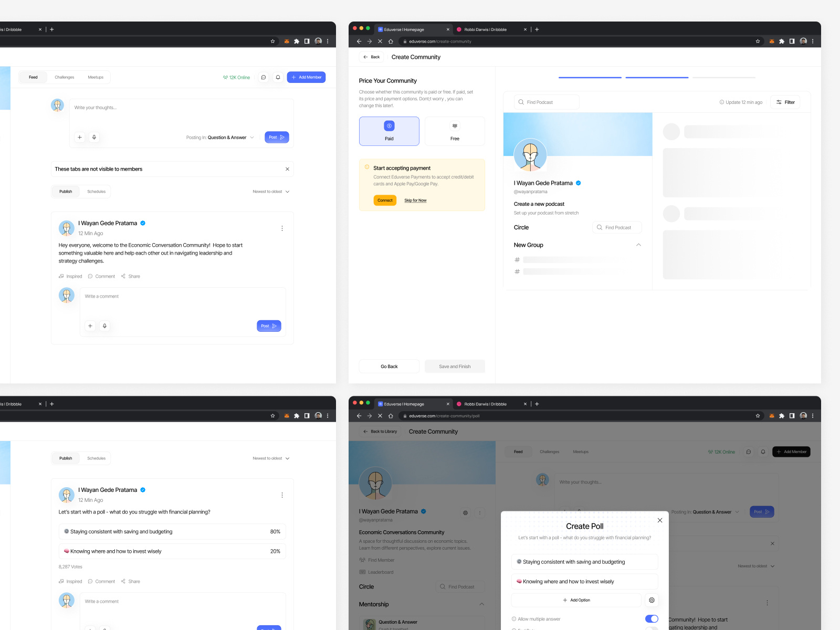
Task: Collapse the New Group section
Action: coord(638,245)
